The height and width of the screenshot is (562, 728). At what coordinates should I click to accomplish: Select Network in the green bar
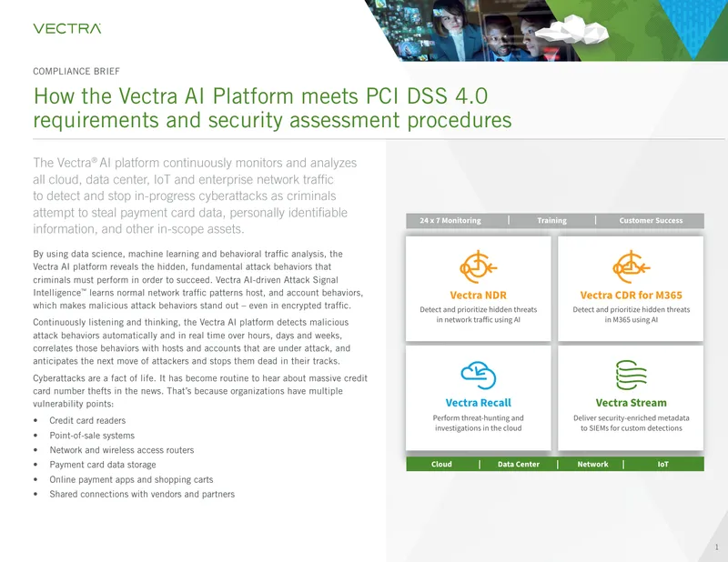tap(593, 464)
